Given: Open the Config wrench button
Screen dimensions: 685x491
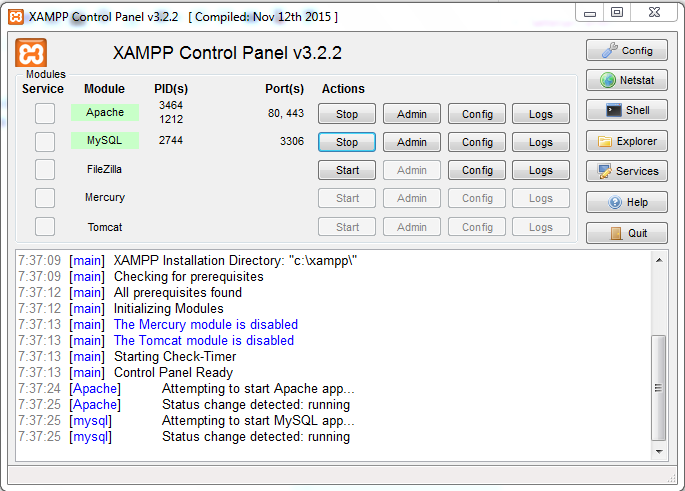Looking at the screenshot, I should click(x=626, y=50).
